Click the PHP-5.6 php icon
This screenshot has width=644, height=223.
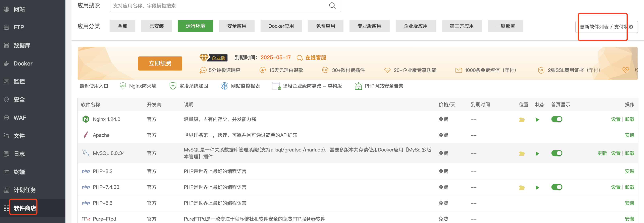(x=86, y=203)
